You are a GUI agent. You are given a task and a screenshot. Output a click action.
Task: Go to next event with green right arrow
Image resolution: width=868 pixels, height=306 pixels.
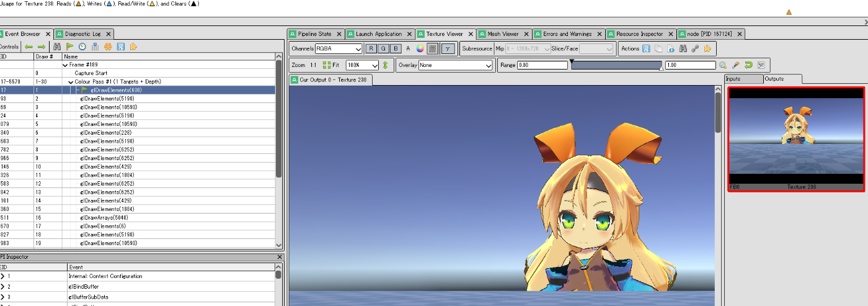42,47
